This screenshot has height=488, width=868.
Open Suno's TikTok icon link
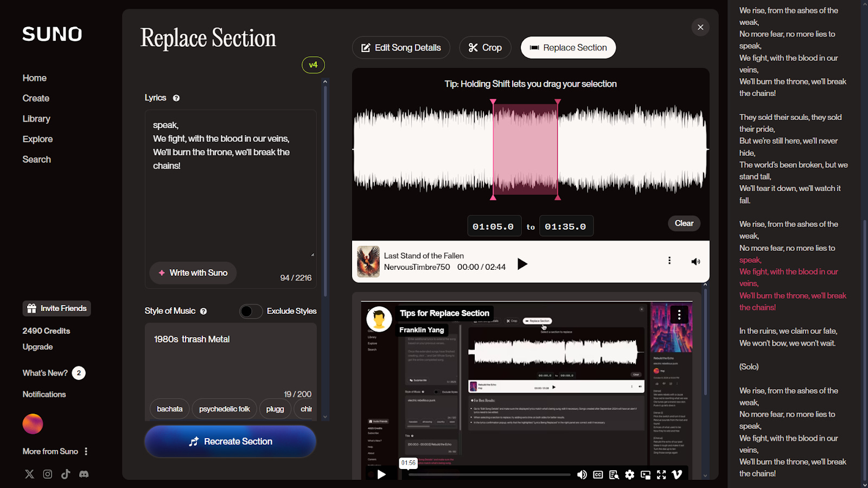pos(66,474)
